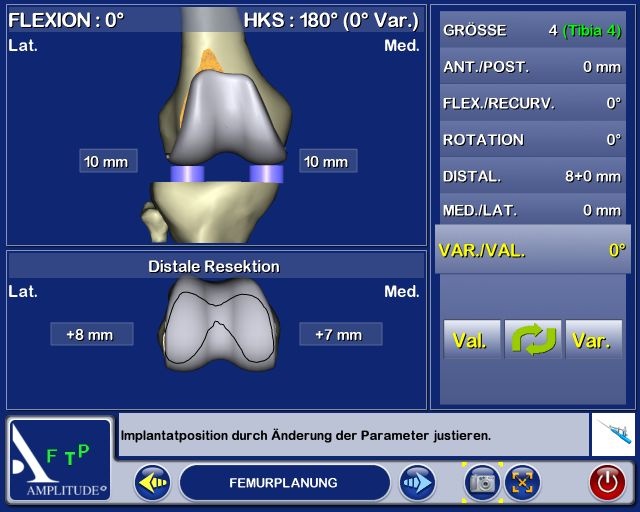640x512 pixels.
Task: Click the FLEXION : 0° readout
Action: point(66,20)
